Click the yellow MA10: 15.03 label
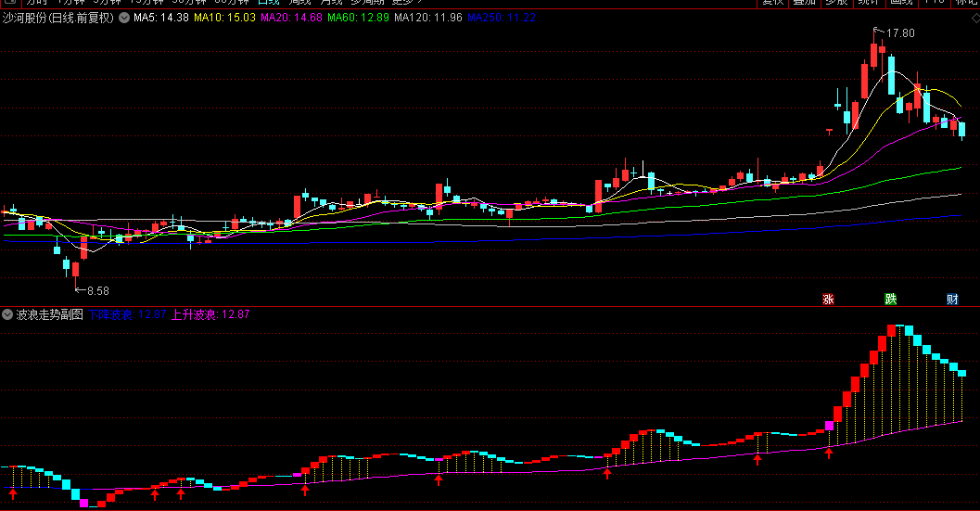The width and height of the screenshot is (980, 511). [224, 18]
